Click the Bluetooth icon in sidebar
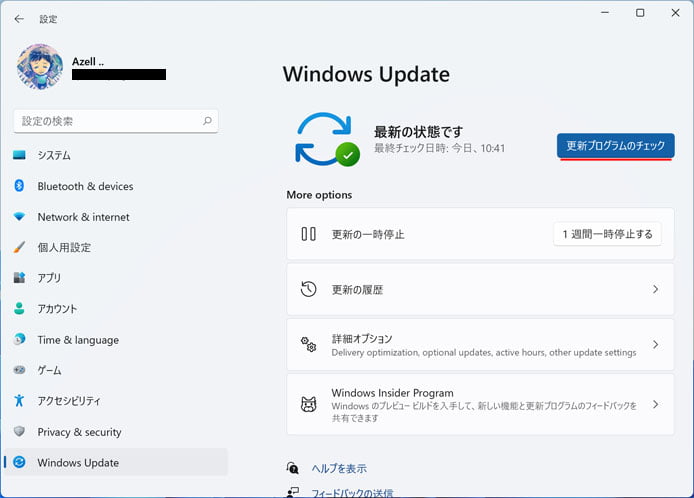 (x=19, y=185)
